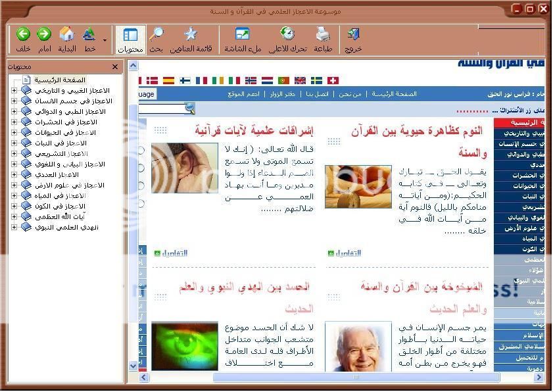Screen dimensions: 553x392
Task: Click the Exit (خروج) door icon
Action: 353,35
